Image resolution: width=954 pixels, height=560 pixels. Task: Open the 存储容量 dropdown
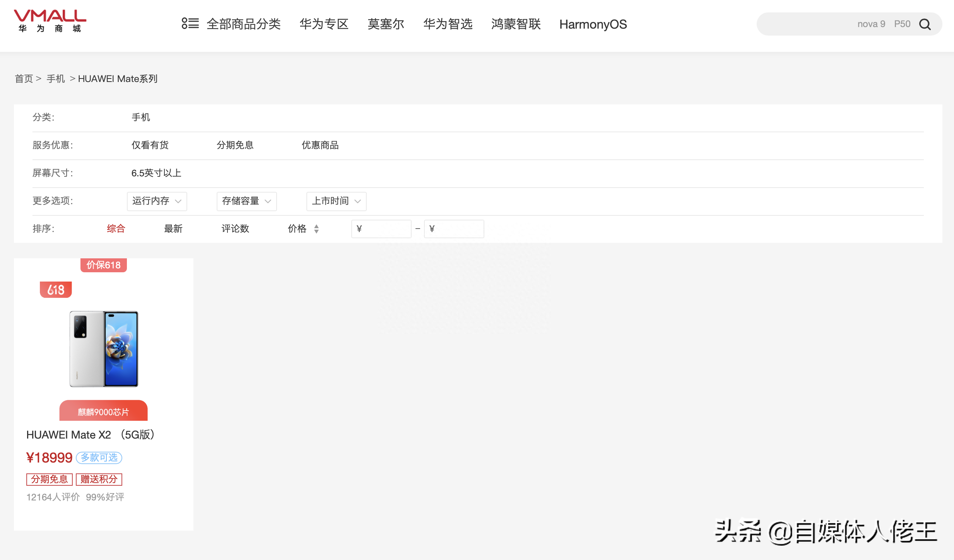coord(246,201)
